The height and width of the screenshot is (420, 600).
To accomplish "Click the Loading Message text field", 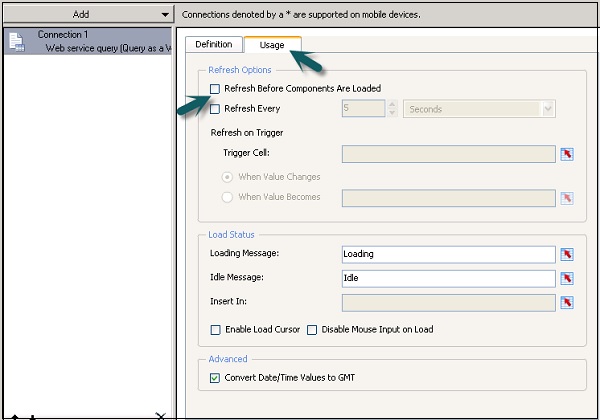I will 447,254.
